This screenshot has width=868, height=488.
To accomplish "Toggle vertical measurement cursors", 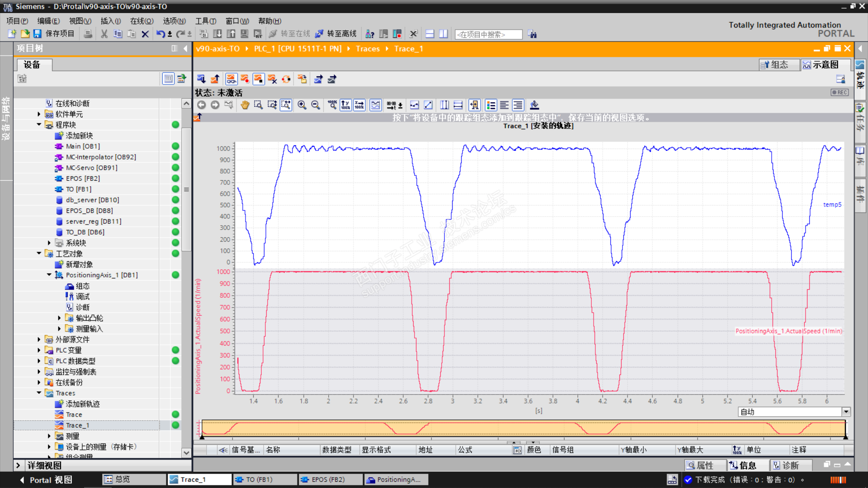I will pos(444,105).
